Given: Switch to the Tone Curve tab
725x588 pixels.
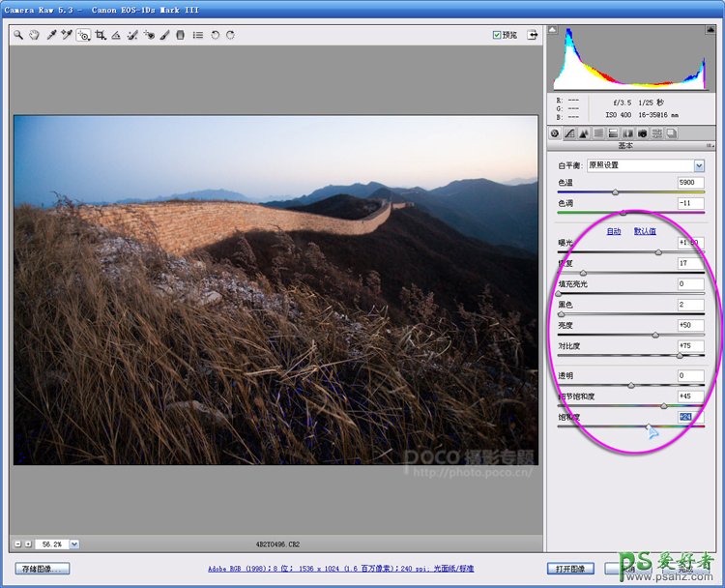Looking at the screenshot, I should (x=569, y=133).
